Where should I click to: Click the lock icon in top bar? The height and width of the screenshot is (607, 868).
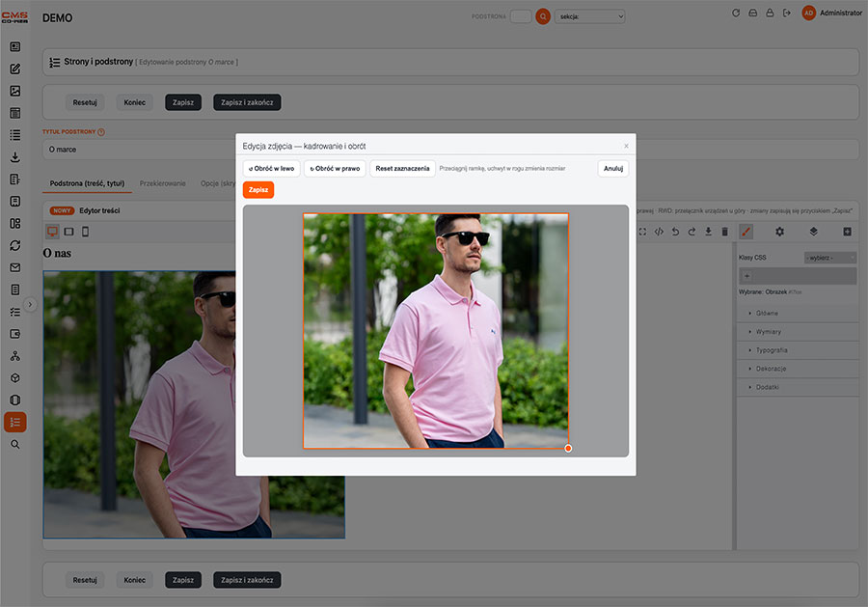coord(770,13)
